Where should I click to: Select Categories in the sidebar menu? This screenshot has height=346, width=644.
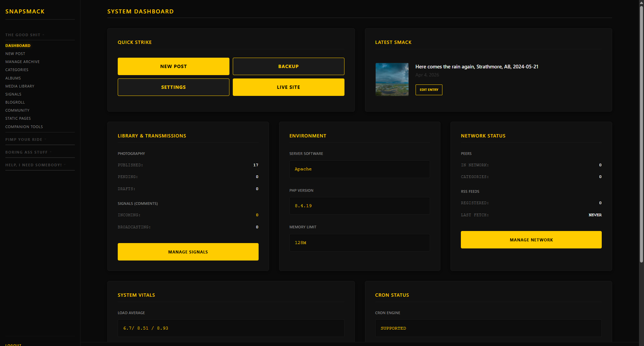17,70
